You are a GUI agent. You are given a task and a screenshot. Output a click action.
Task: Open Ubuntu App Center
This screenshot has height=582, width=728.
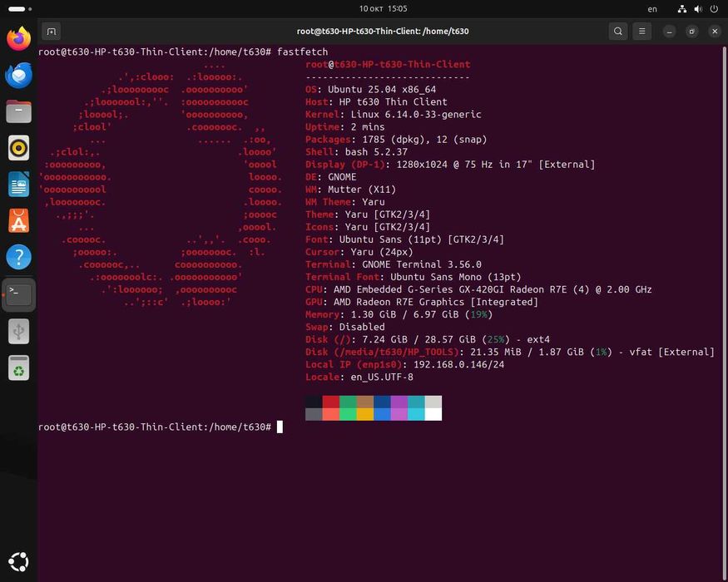pyautogui.click(x=18, y=221)
